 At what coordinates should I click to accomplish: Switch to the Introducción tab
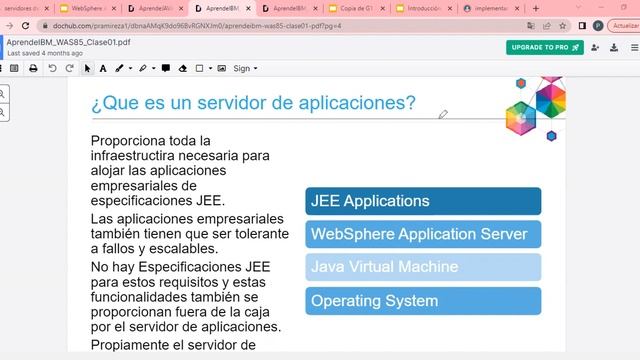coord(424,8)
